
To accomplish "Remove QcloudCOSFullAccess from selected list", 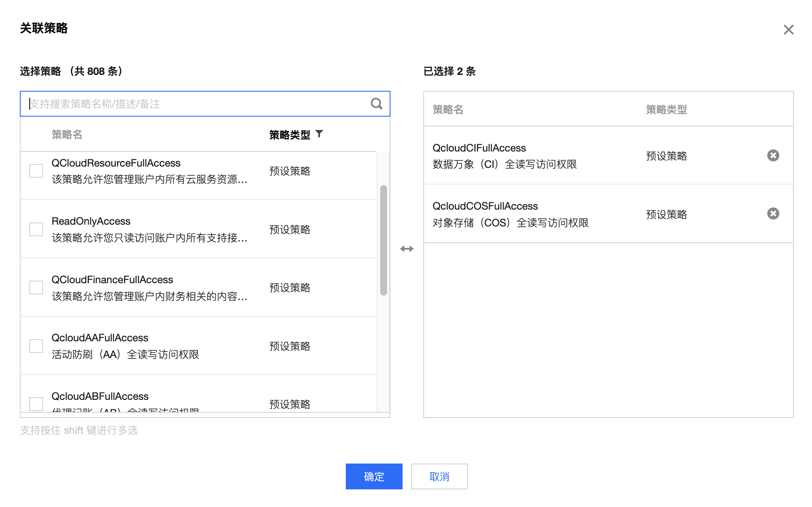I will click(x=773, y=213).
